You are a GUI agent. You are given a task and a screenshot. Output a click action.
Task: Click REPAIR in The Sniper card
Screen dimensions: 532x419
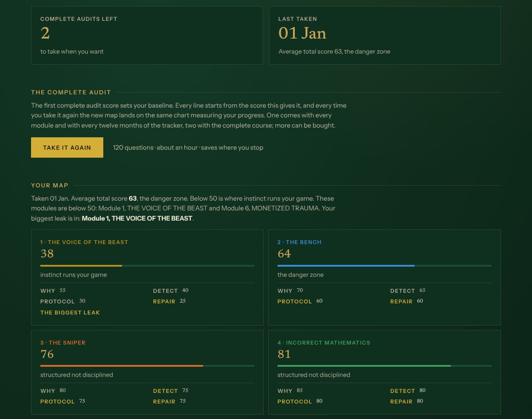164,402
